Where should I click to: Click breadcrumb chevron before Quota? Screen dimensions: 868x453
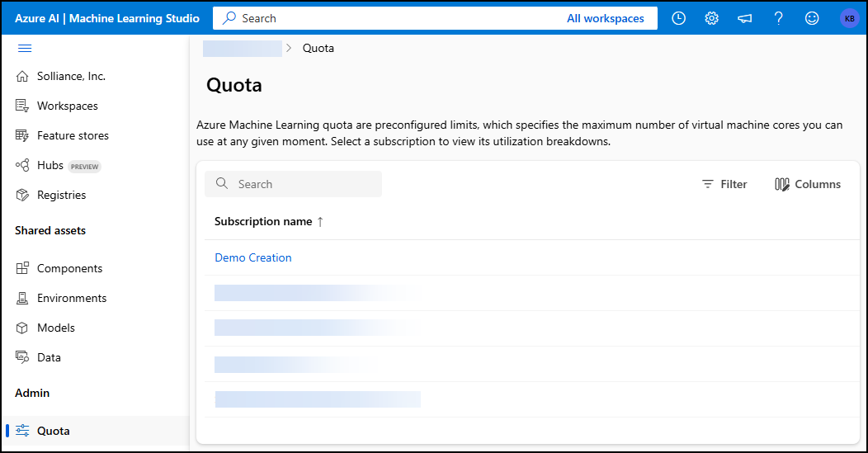pyautogui.click(x=289, y=48)
